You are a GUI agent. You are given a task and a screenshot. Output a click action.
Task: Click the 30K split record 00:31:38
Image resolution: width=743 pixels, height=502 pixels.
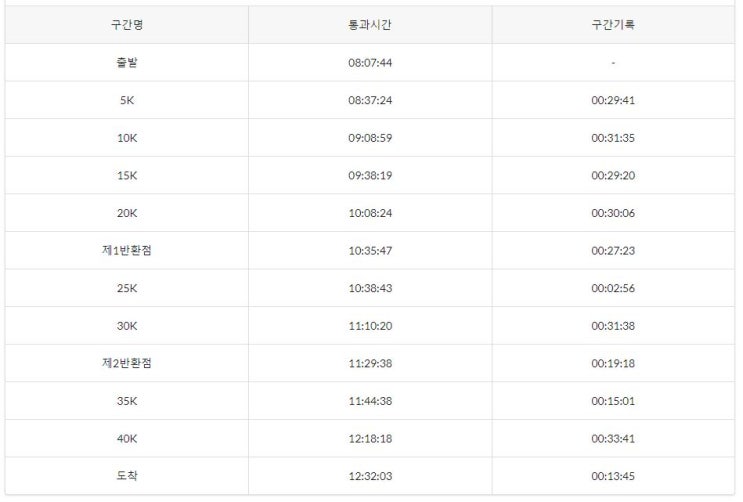(x=612, y=326)
